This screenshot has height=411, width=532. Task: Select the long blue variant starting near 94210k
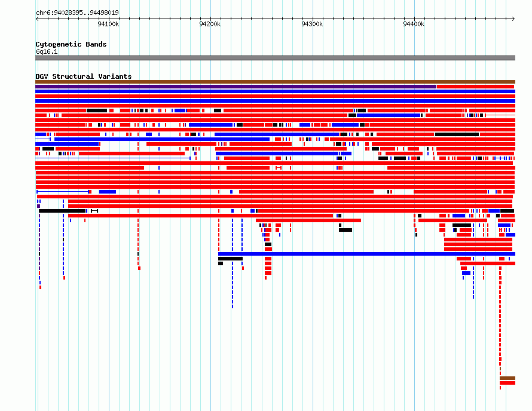tap(367, 254)
